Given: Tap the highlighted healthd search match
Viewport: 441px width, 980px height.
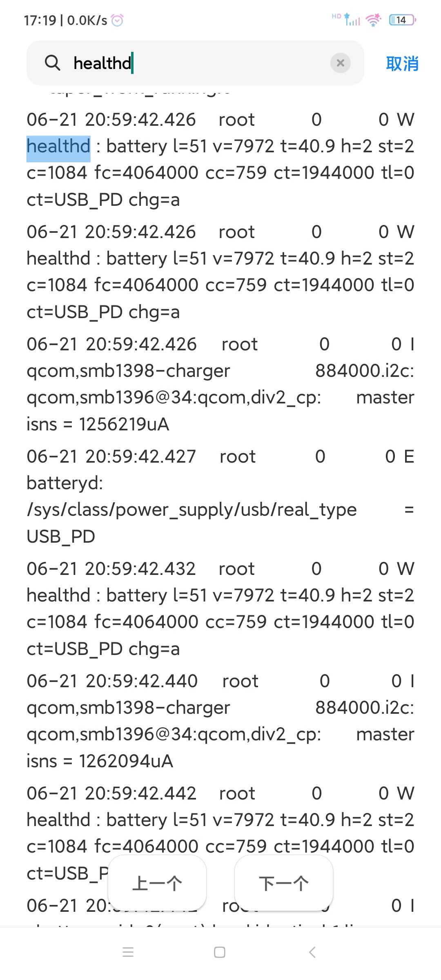Looking at the screenshot, I should [58, 146].
